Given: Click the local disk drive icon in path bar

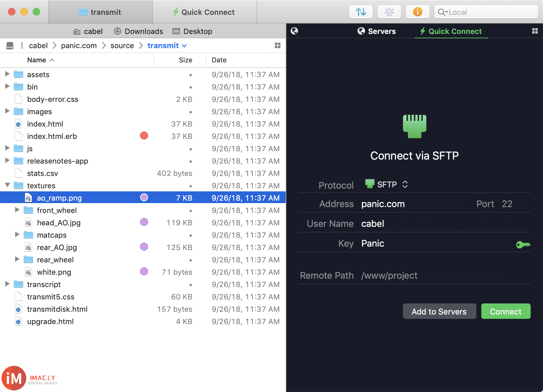Looking at the screenshot, I should point(10,46).
